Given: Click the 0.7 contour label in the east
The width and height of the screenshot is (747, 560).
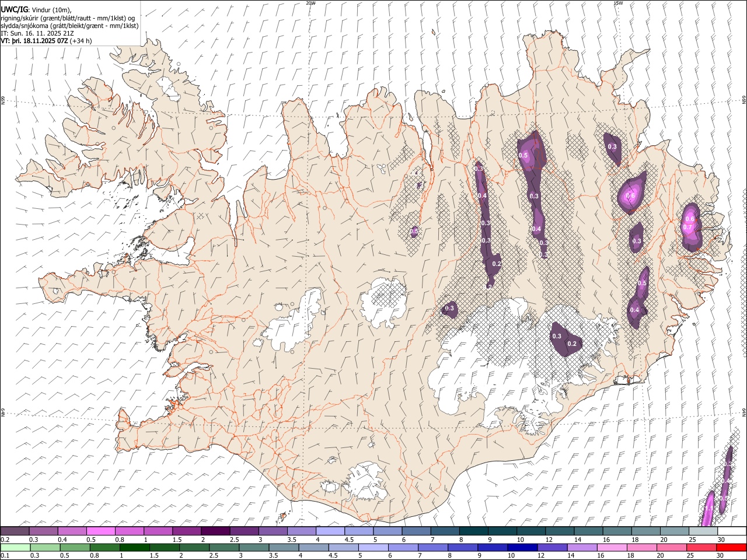Looking at the screenshot, I should (687, 227).
